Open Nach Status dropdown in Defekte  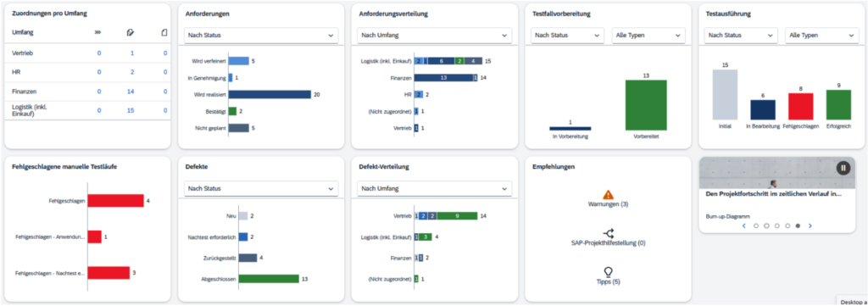coord(261,189)
